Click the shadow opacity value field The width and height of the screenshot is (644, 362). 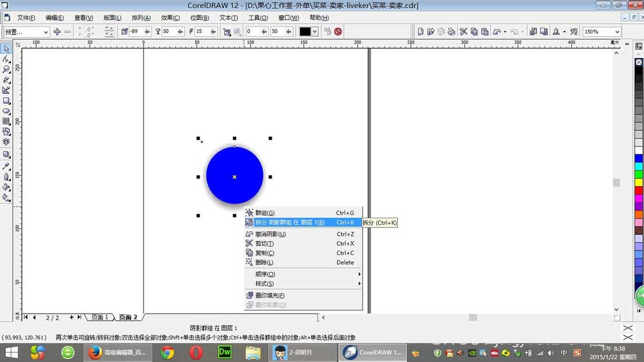tap(169, 32)
